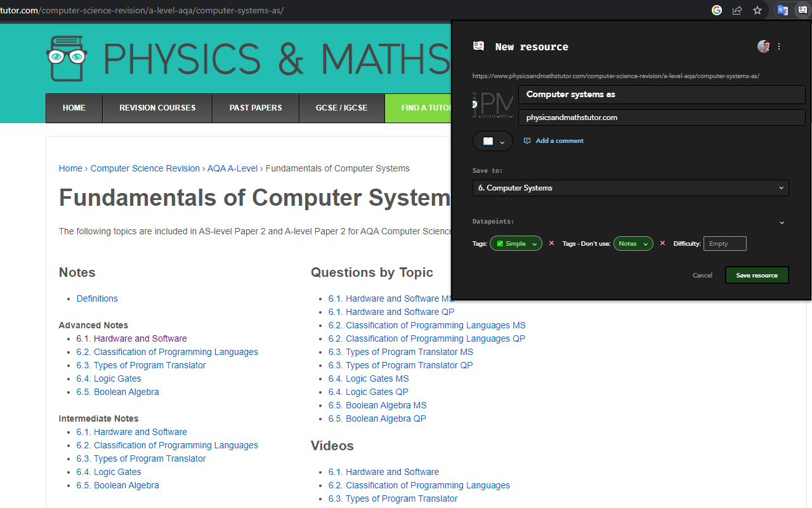The height and width of the screenshot is (508, 812).
Task: Open Videos 6.2 Classification of Programming Languages
Action: pos(419,485)
